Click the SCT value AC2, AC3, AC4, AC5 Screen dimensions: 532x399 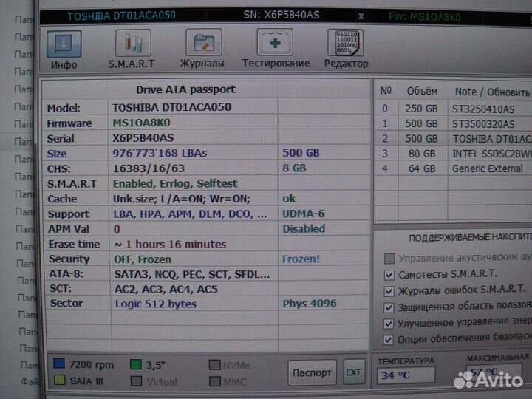tap(166, 289)
